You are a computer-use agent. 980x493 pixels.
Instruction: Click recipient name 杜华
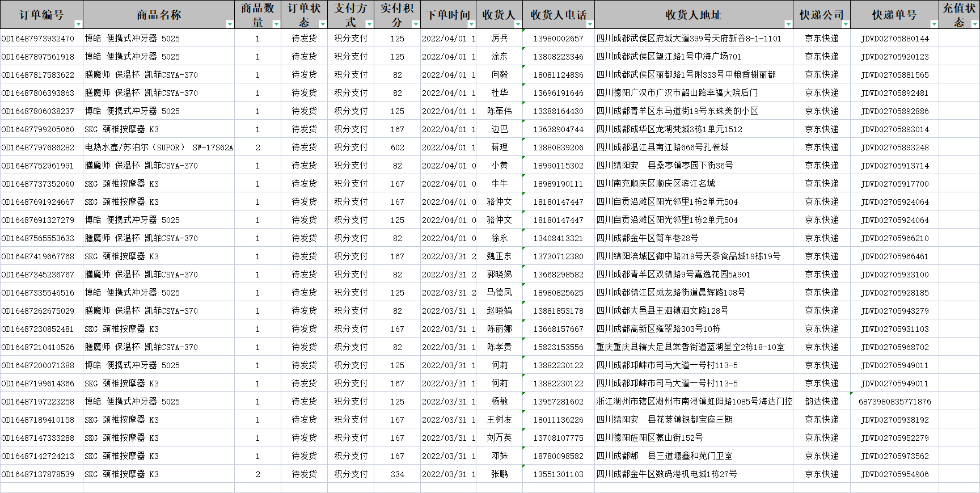click(500, 93)
